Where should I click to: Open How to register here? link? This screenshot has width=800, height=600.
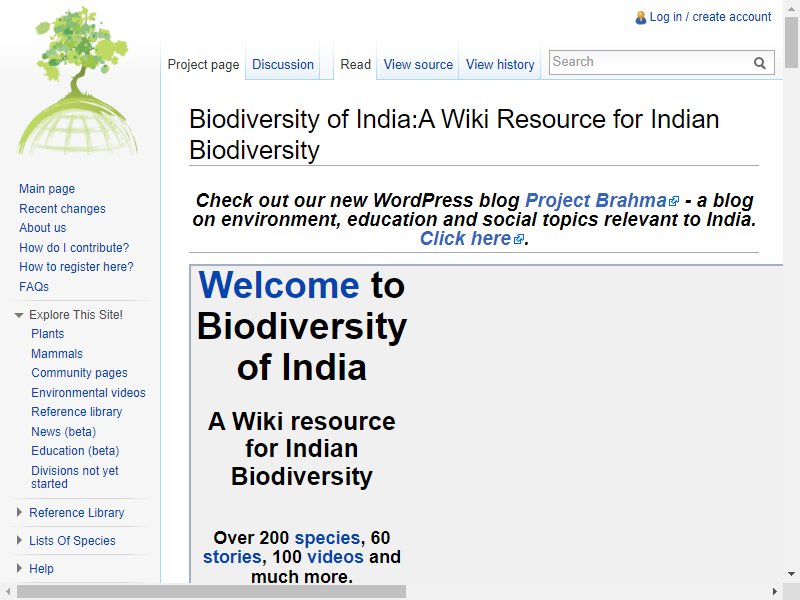76,267
